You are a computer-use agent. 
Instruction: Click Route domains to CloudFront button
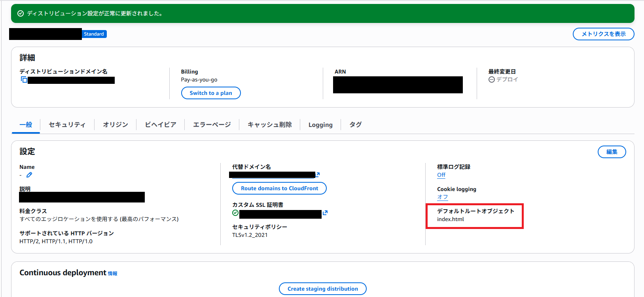click(x=279, y=188)
